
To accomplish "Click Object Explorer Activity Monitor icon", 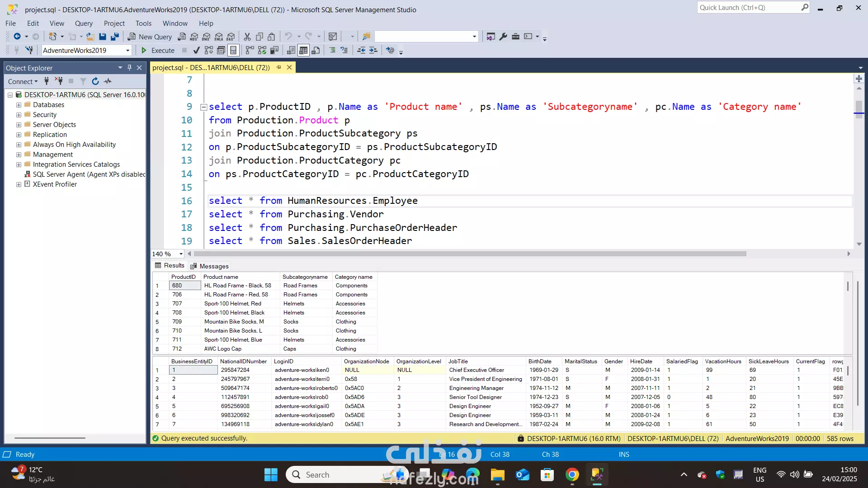I will (108, 81).
